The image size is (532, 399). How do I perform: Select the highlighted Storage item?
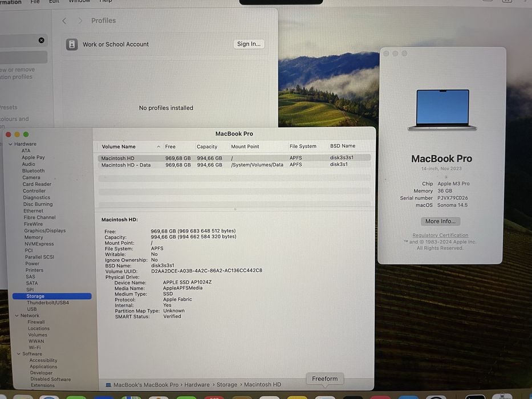coord(52,296)
